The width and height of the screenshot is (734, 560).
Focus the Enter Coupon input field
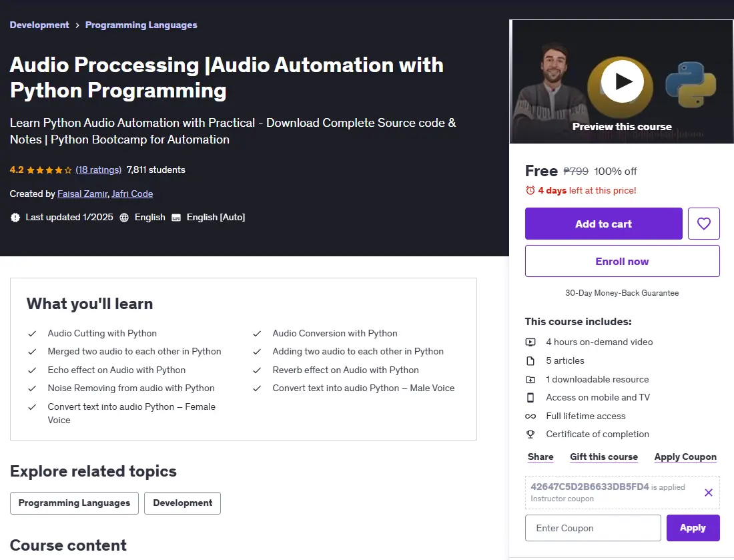tap(593, 528)
